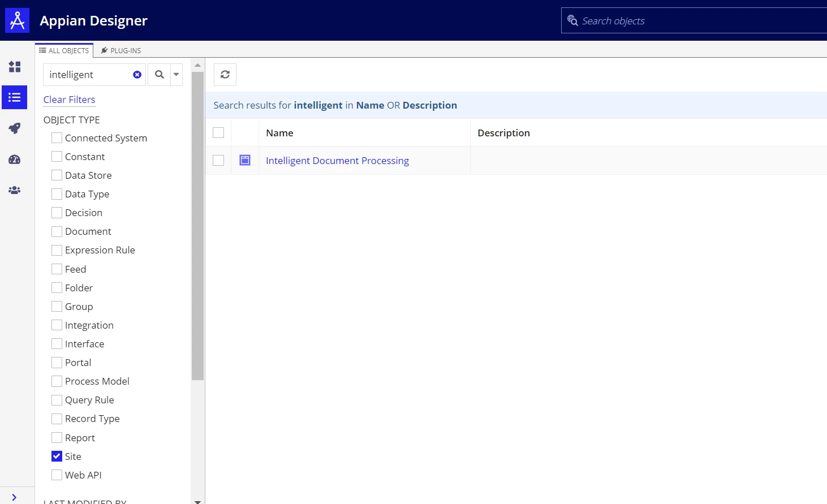827x504 pixels.
Task: Check the Portal filter
Action: coord(57,363)
